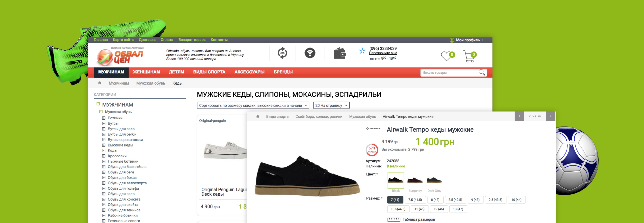Open the ВИДЫ СПОРТА menu tab

[209, 72]
